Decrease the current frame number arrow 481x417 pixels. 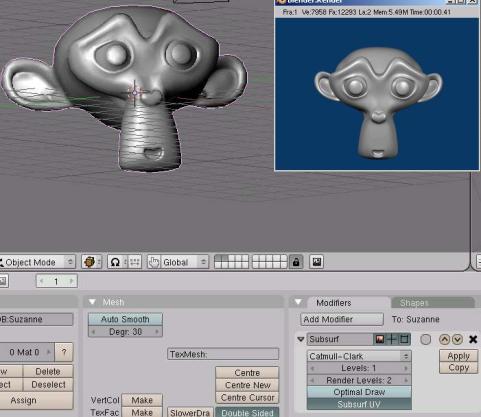point(42,281)
